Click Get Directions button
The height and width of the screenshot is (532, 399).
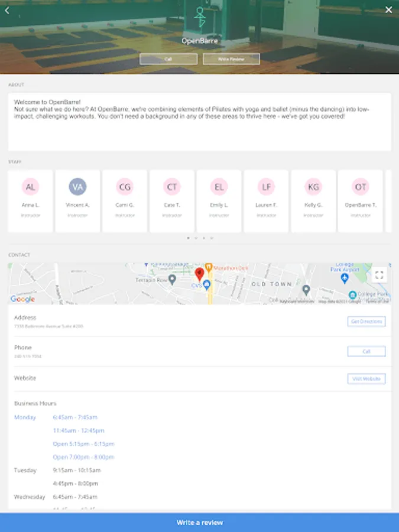pyautogui.click(x=366, y=322)
